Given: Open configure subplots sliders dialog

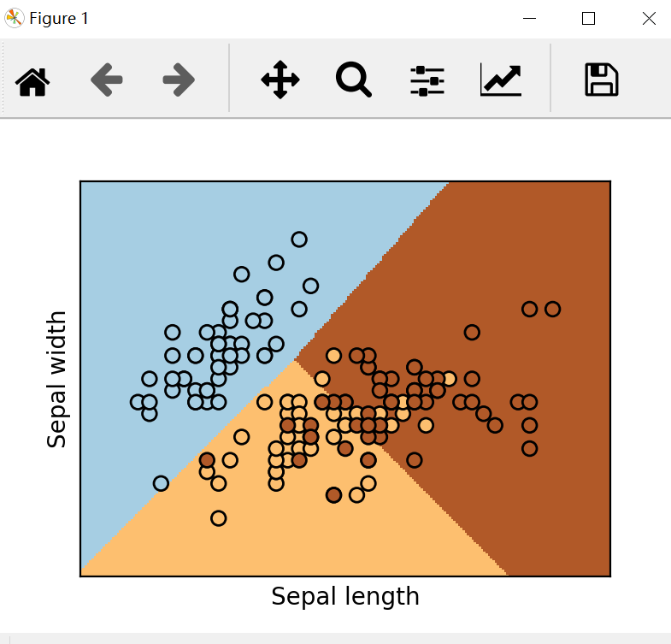Looking at the screenshot, I should pos(427,80).
